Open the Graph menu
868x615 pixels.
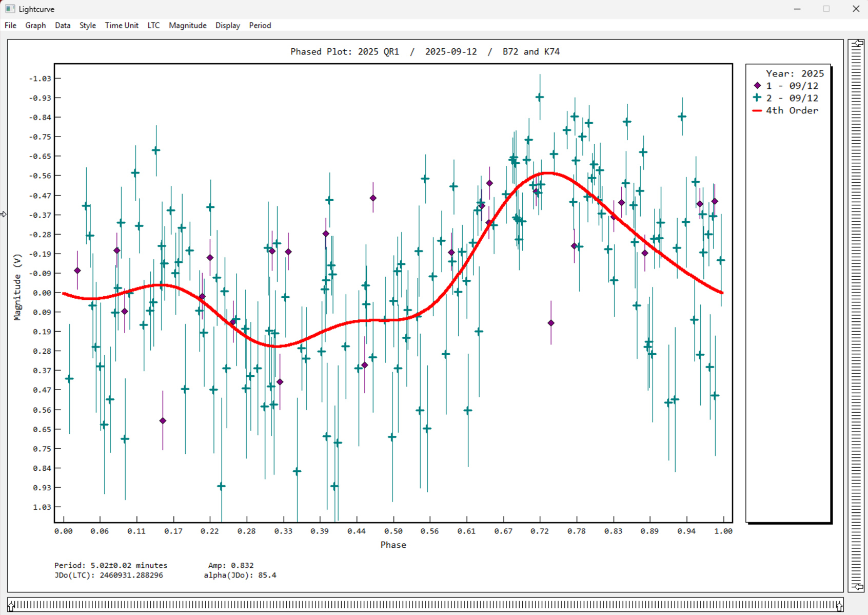pyautogui.click(x=35, y=25)
